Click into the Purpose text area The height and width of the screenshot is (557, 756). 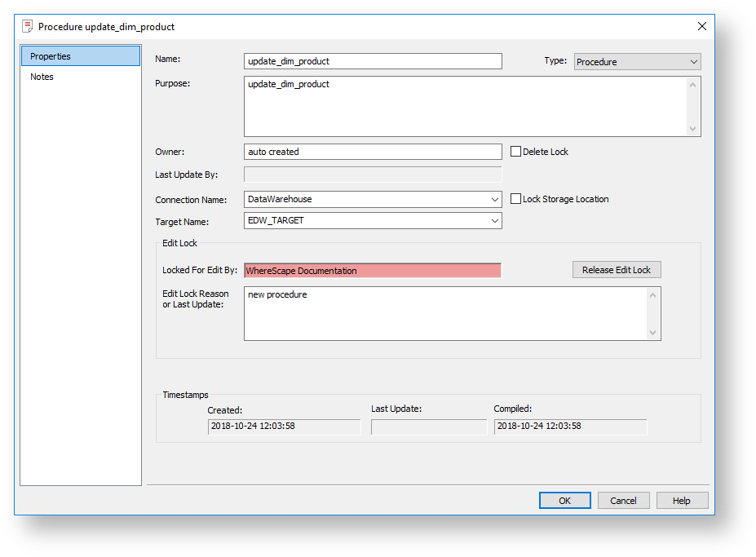point(465,106)
